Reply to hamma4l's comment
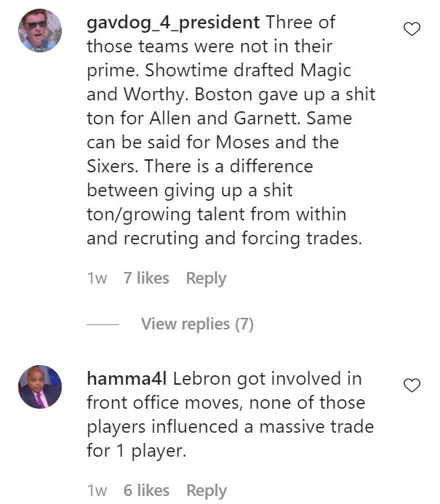This screenshot has height=504, width=440. (x=207, y=490)
